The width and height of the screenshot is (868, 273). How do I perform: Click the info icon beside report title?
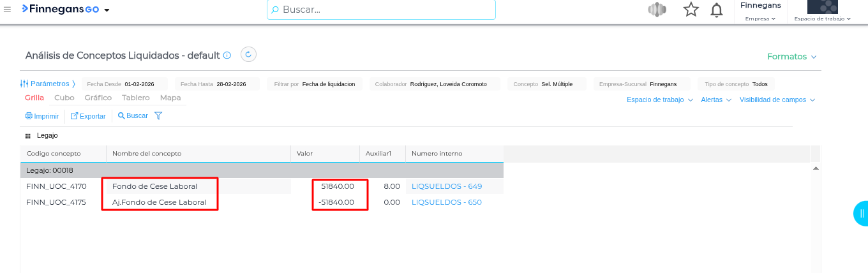coord(227,55)
